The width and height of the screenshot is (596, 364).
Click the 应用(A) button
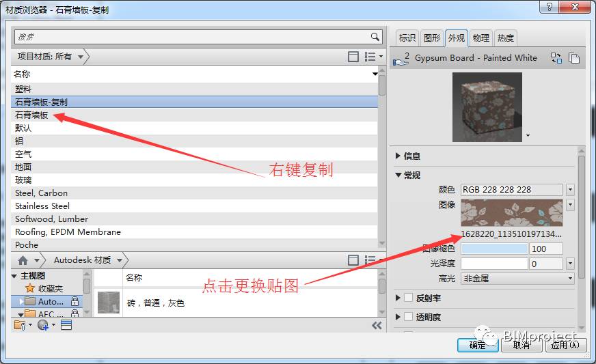[x=565, y=345]
